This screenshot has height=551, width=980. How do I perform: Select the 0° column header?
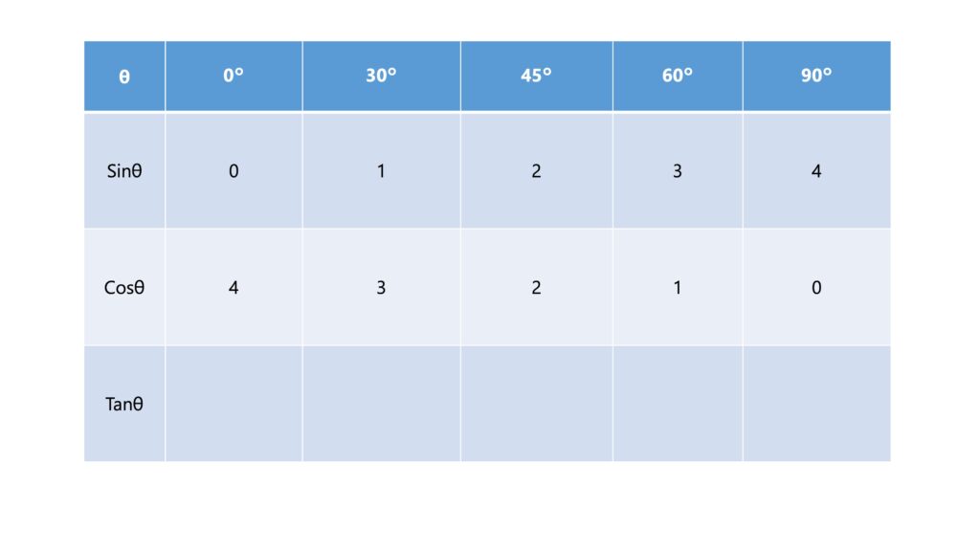[x=234, y=77]
